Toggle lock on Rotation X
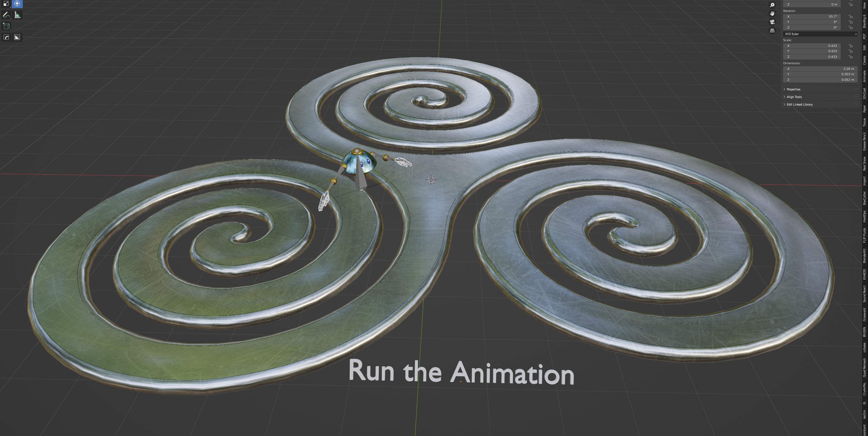Viewport: 868px width, 436px height. (x=851, y=17)
